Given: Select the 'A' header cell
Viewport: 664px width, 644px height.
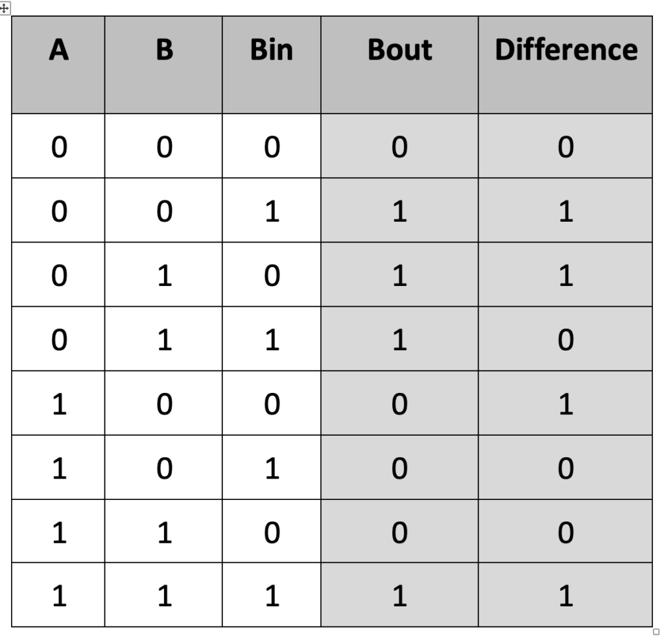Looking at the screenshot, I should (58, 65).
